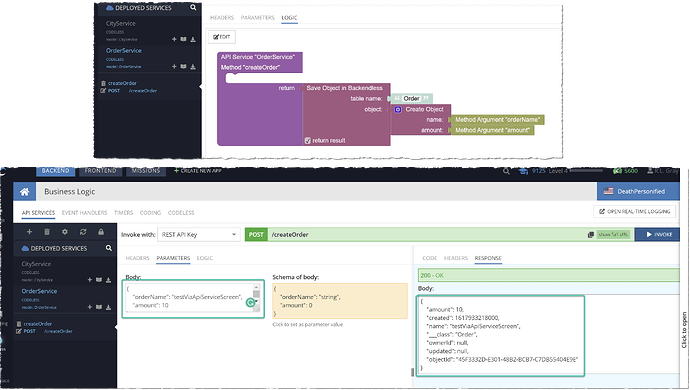Expand the Click to open side panel

(684, 330)
